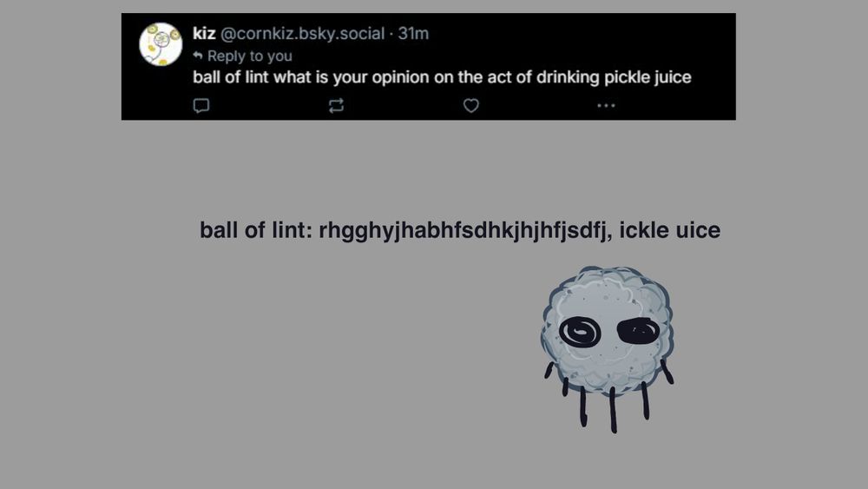
Task: Click the lint ball's right eye
Action: [x=638, y=331]
